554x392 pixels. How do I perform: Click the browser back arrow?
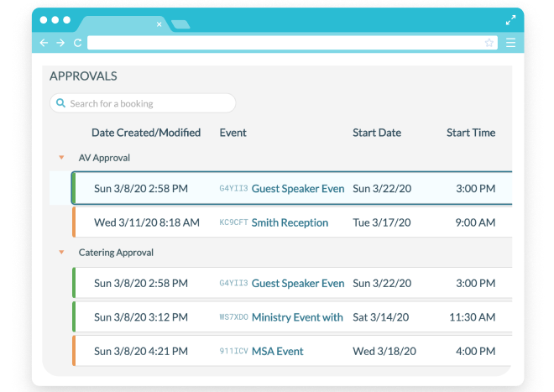coord(44,43)
